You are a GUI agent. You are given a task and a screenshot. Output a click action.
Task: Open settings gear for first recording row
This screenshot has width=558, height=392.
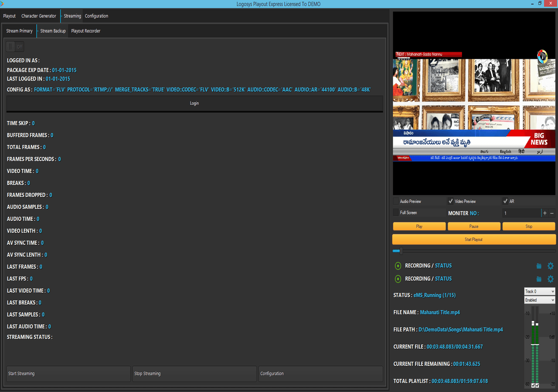(550, 266)
